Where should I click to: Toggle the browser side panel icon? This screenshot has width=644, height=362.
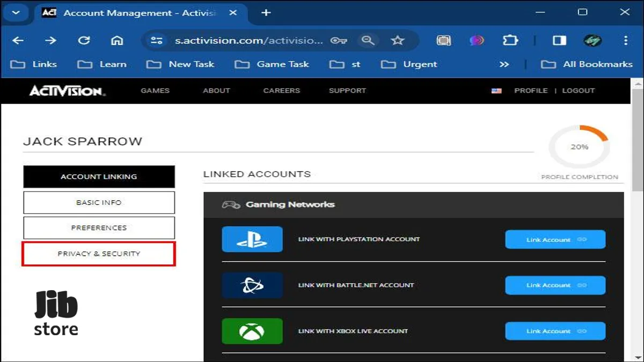[x=560, y=40]
